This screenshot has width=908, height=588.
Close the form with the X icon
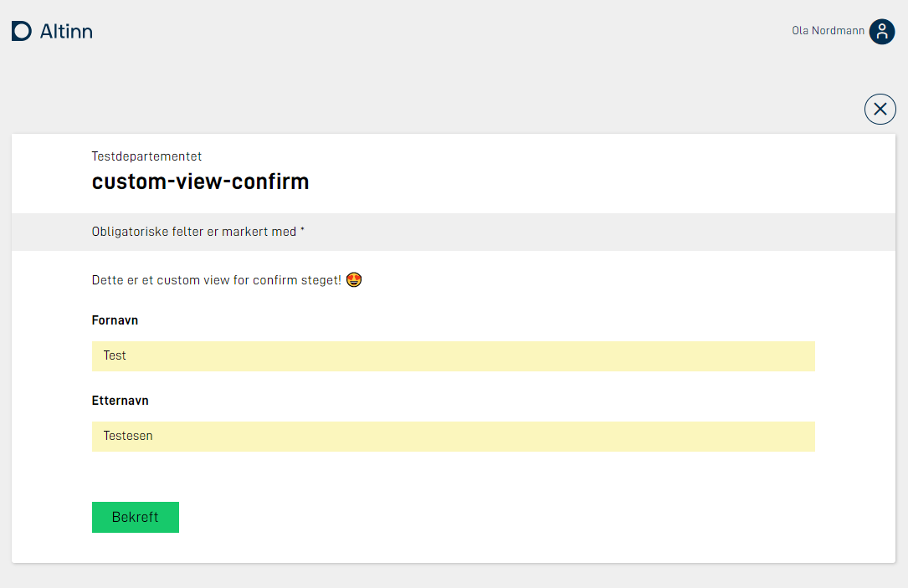pyautogui.click(x=880, y=109)
